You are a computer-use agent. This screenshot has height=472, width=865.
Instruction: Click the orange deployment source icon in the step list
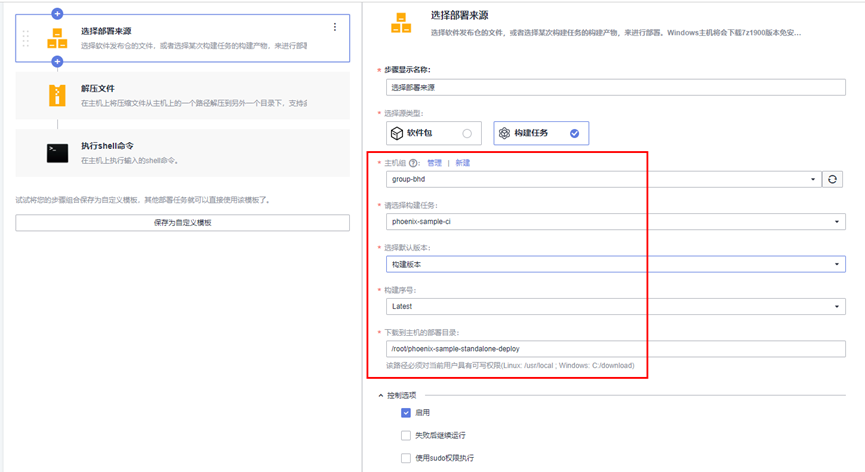click(x=57, y=39)
